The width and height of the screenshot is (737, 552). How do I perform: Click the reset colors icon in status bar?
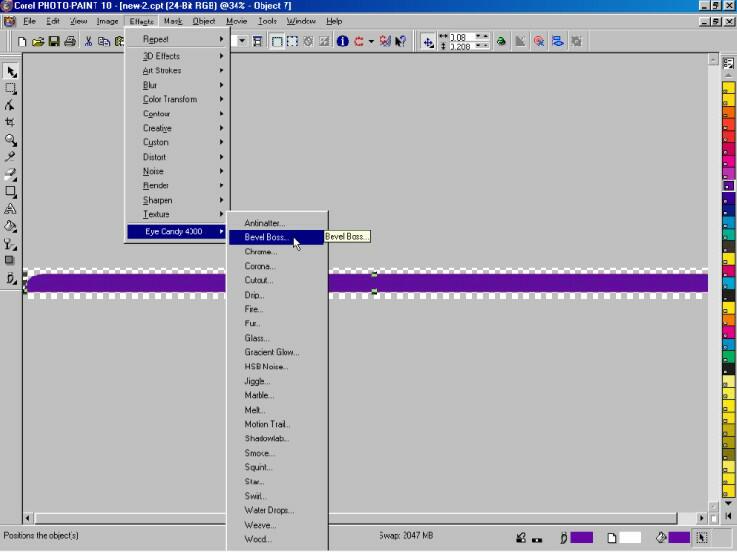pyautogui.click(x=521, y=538)
